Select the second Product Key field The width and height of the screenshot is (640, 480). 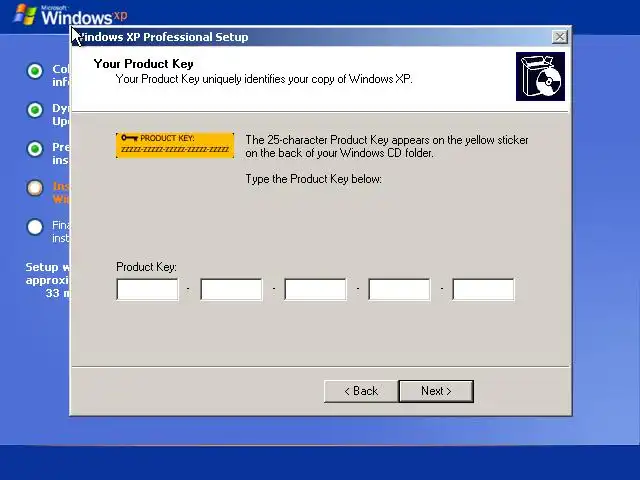(x=231, y=289)
